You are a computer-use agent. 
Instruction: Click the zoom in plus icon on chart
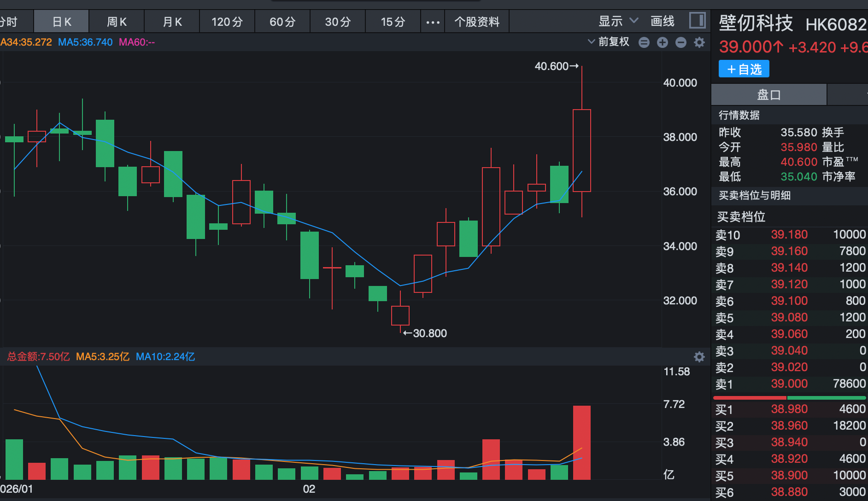click(x=663, y=42)
